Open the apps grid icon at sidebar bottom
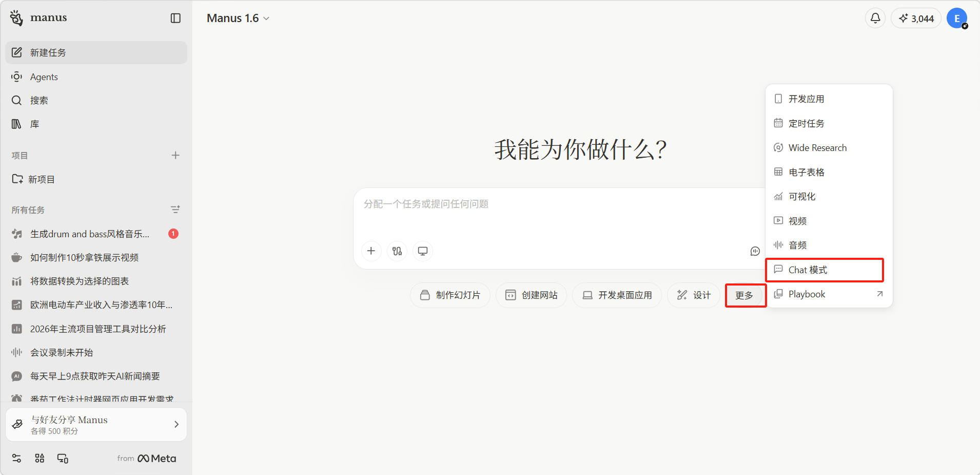 coord(40,459)
